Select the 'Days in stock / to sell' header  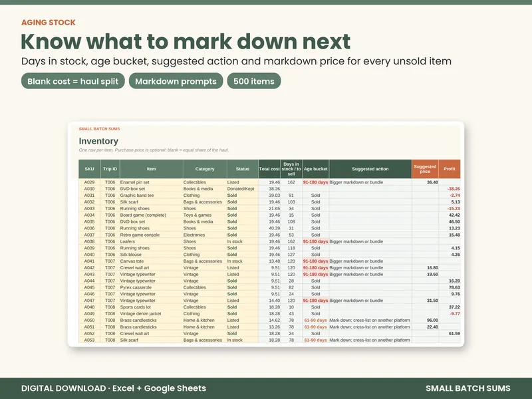(291, 169)
